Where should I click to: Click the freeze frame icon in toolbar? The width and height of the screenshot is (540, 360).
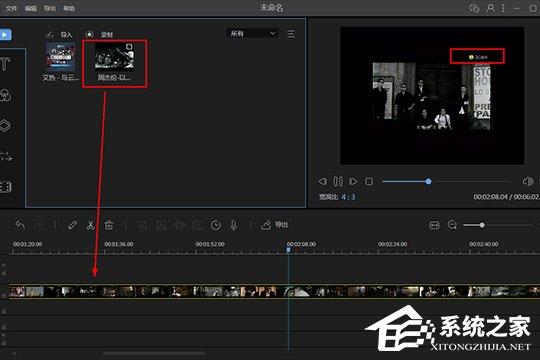click(197, 225)
